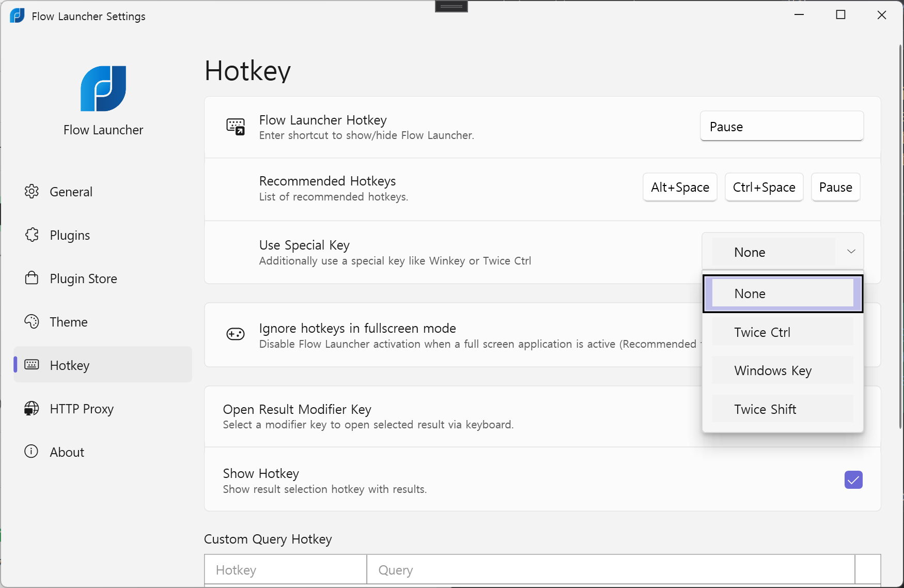
Task: Click the Pause recommended hotkey button
Action: coord(835,187)
